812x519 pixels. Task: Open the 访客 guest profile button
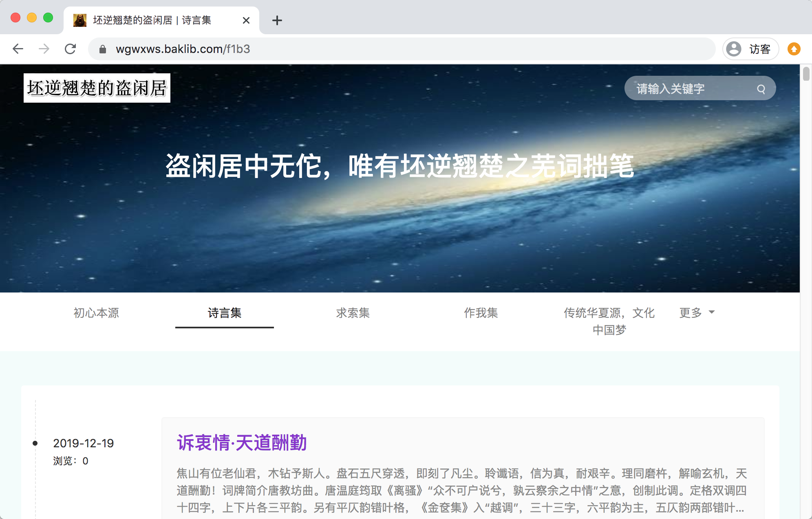[x=750, y=49]
